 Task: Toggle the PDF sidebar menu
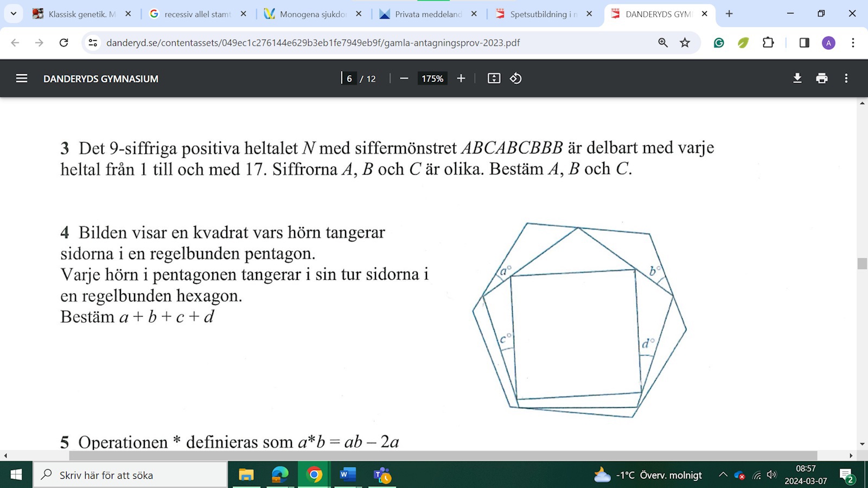coord(22,79)
